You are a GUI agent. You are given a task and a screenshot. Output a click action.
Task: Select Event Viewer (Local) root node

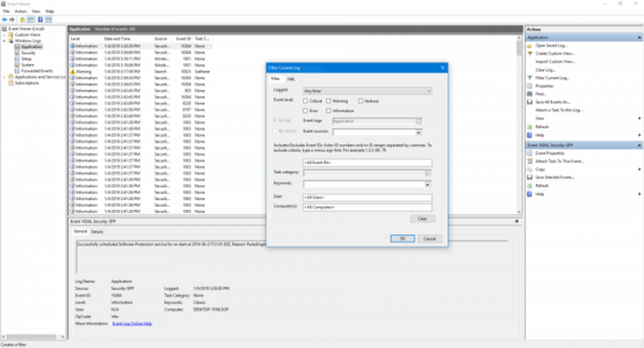[x=26, y=29]
